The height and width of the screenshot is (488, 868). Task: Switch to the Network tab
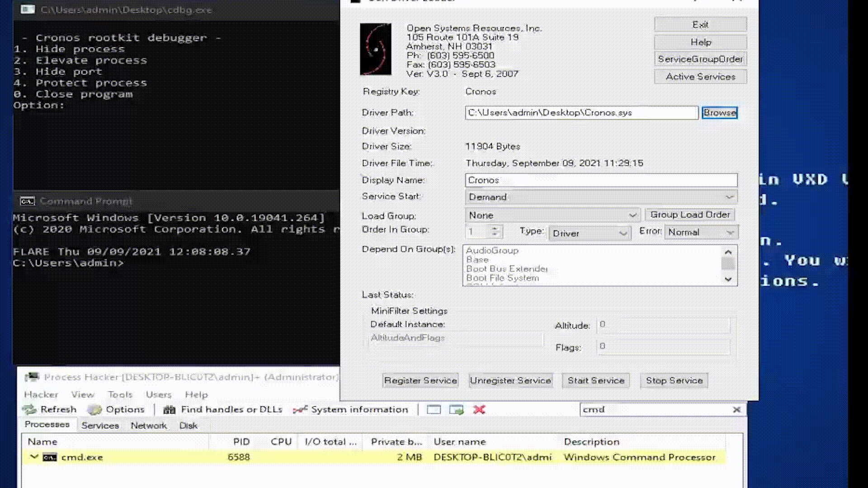(x=149, y=426)
